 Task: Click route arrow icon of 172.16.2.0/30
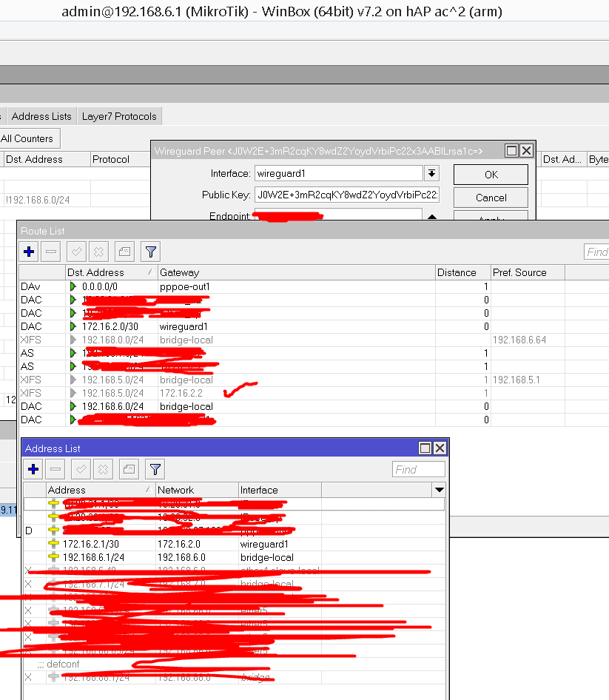73,326
